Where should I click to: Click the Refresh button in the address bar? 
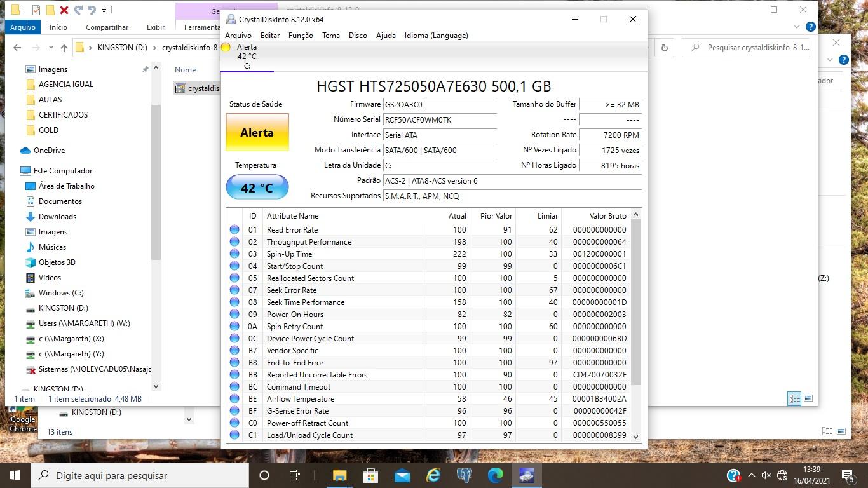[x=665, y=48]
